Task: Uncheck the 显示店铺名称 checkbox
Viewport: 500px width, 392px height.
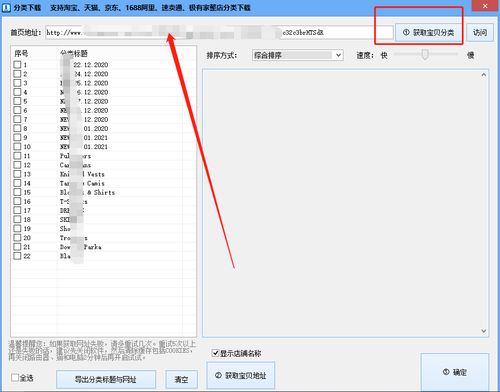Action: [x=215, y=353]
